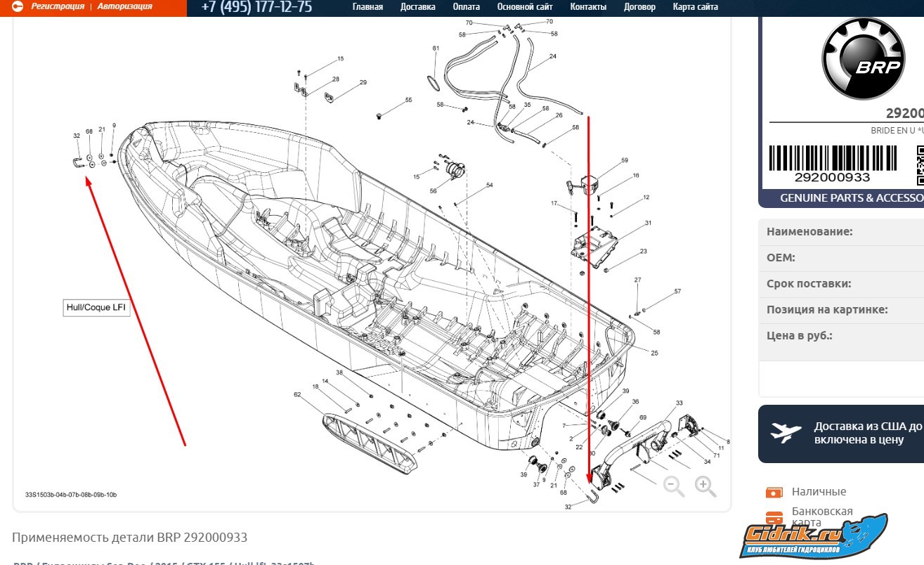
Task: Click the phone number +7 (495) 177-12-75
Action: [256, 7]
